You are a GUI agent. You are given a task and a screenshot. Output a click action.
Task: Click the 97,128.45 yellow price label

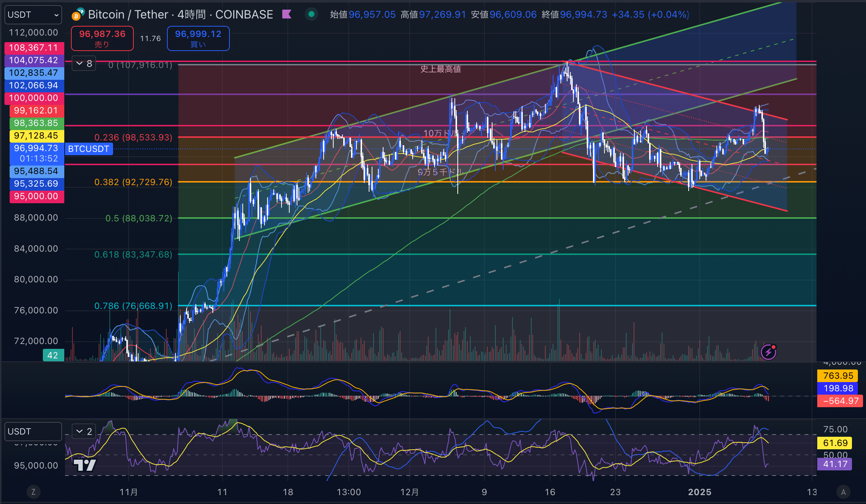[36, 136]
